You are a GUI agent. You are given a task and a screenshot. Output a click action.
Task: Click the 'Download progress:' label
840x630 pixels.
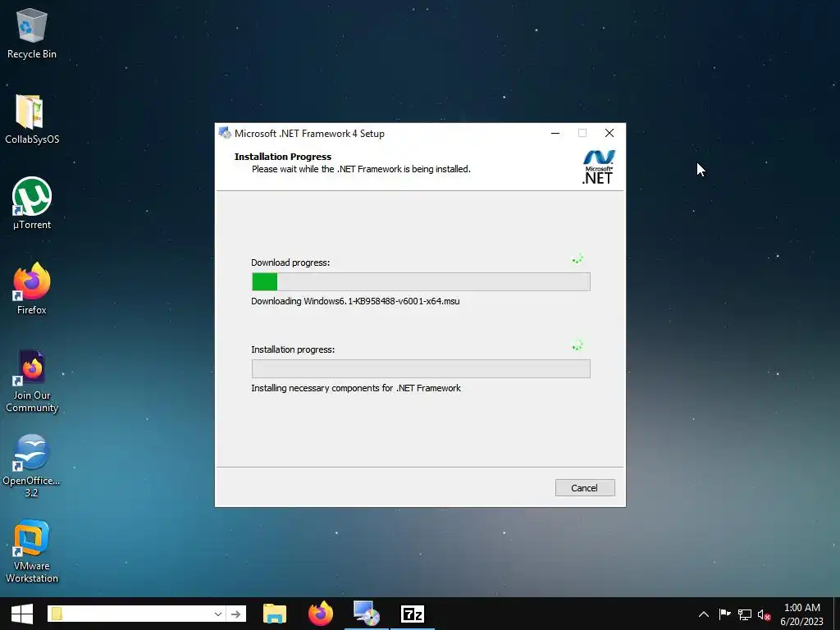click(x=290, y=262)
